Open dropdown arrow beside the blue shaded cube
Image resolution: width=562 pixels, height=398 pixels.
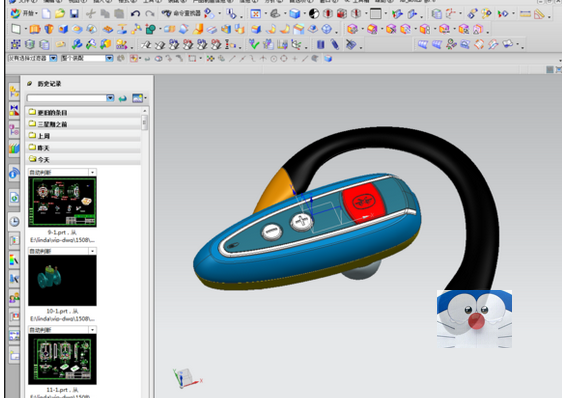tap(304, 14)
